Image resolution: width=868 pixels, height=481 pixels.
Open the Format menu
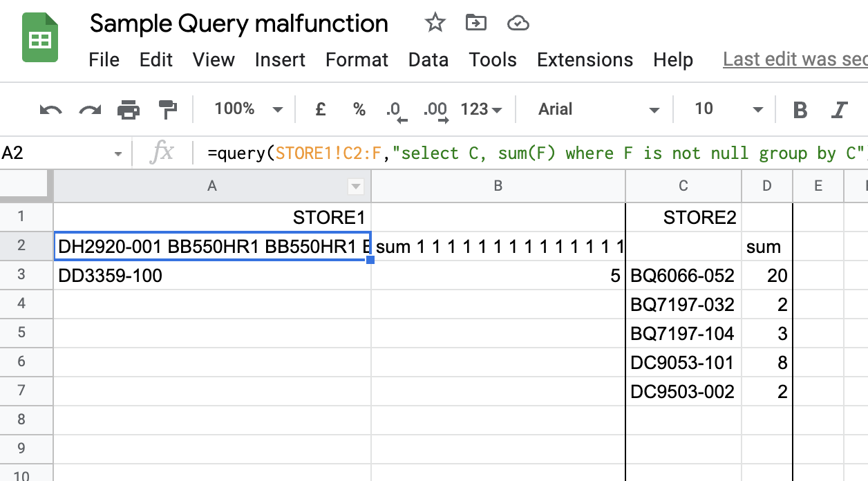pyautogui.click(x=357, y=60)
